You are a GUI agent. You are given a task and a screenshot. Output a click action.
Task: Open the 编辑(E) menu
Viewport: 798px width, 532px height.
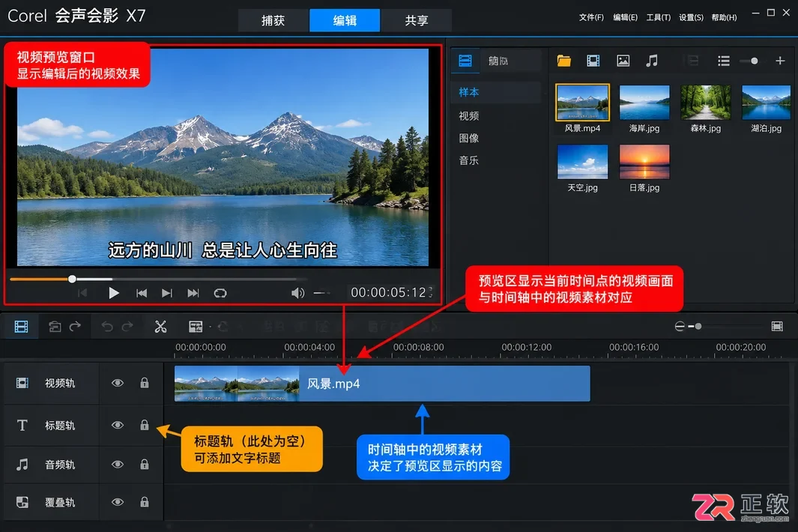point(625,17)
